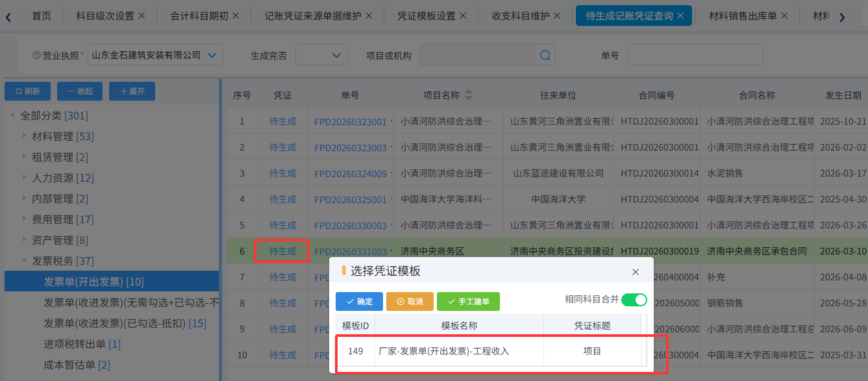This screenshot has width=868, height=381.
Task: Click date cell 2026-03-17
Action: point(843,173)
